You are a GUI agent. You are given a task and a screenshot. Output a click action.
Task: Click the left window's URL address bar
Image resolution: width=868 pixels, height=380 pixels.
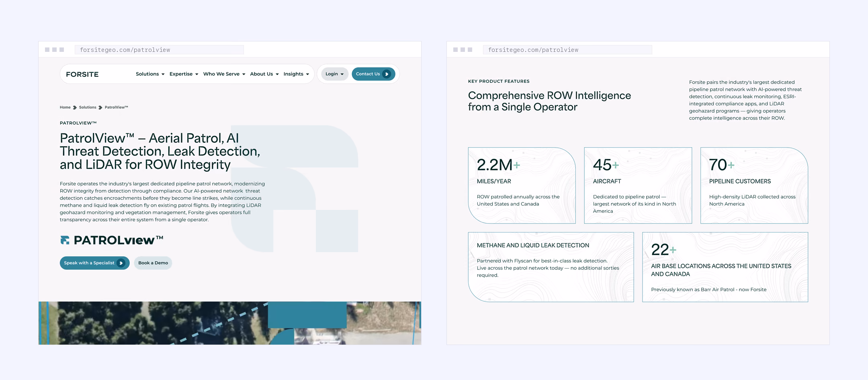[x=159, y=50]
